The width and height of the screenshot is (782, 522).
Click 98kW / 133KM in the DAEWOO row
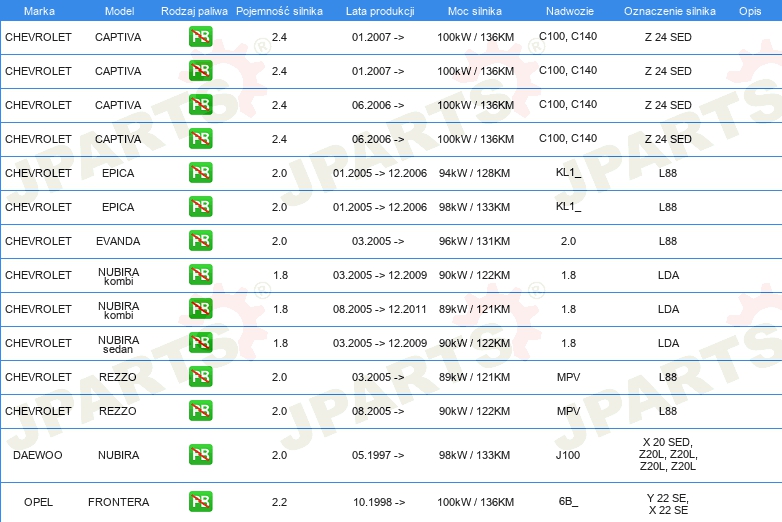point(474,455)
